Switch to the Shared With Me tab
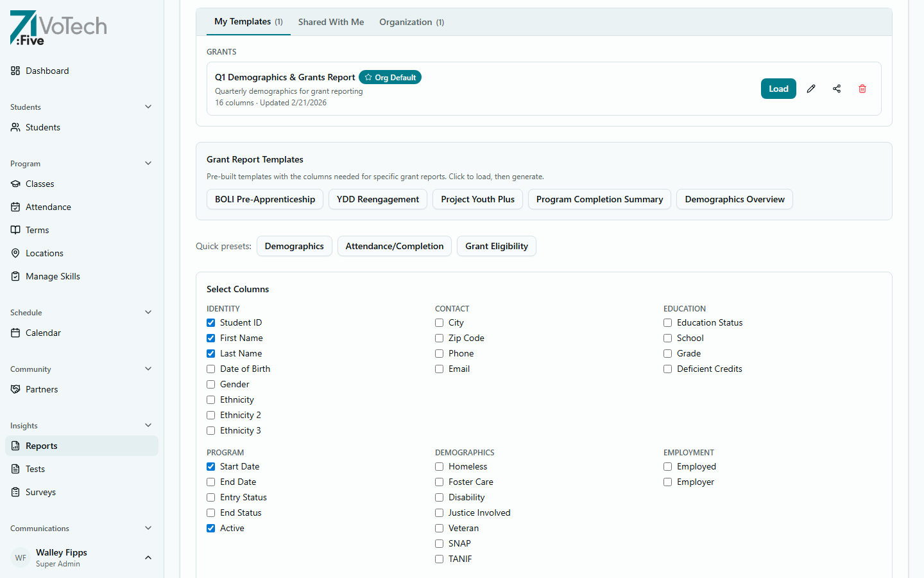 pyautogui.click(x=331, y=21)
